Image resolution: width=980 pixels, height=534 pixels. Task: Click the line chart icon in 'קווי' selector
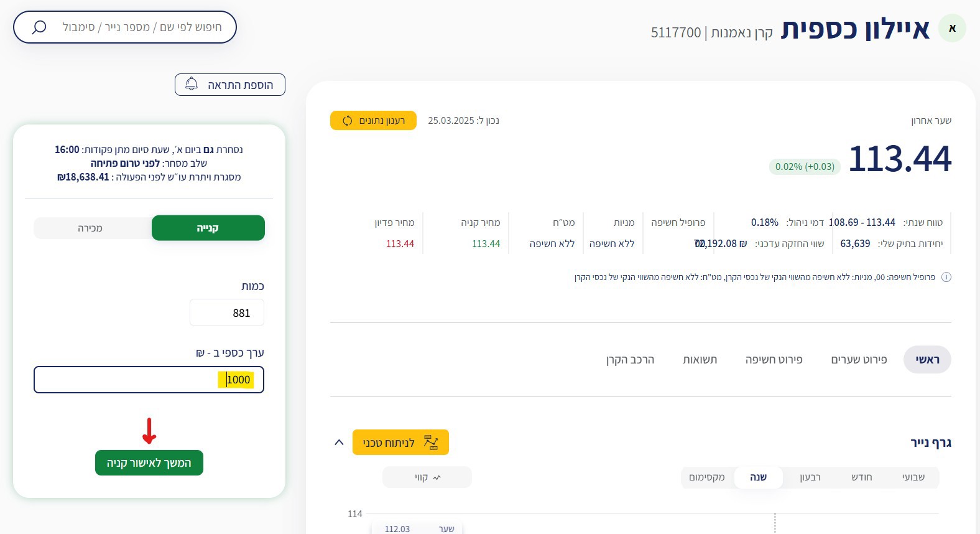point(437,478)
